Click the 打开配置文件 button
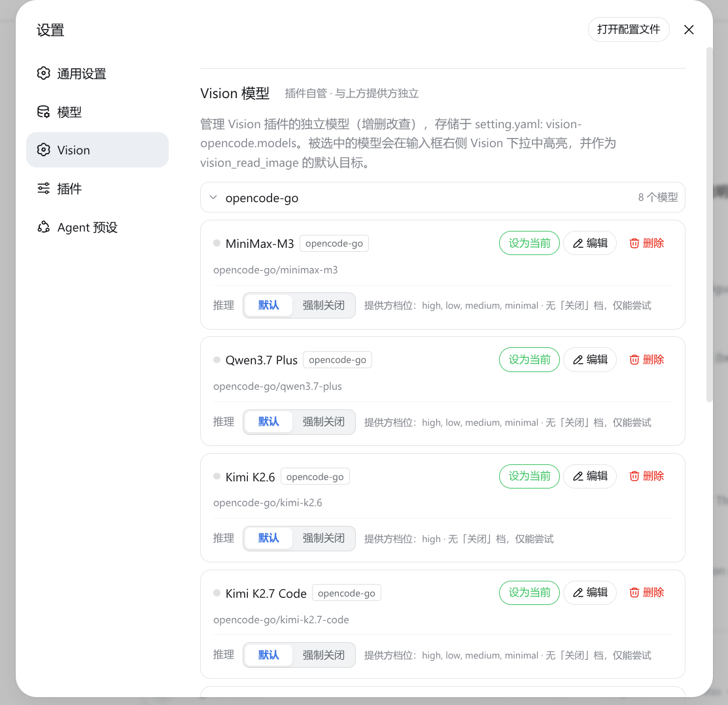The width and height of the screenshot is (728, 705). click(x=629, y=29)
